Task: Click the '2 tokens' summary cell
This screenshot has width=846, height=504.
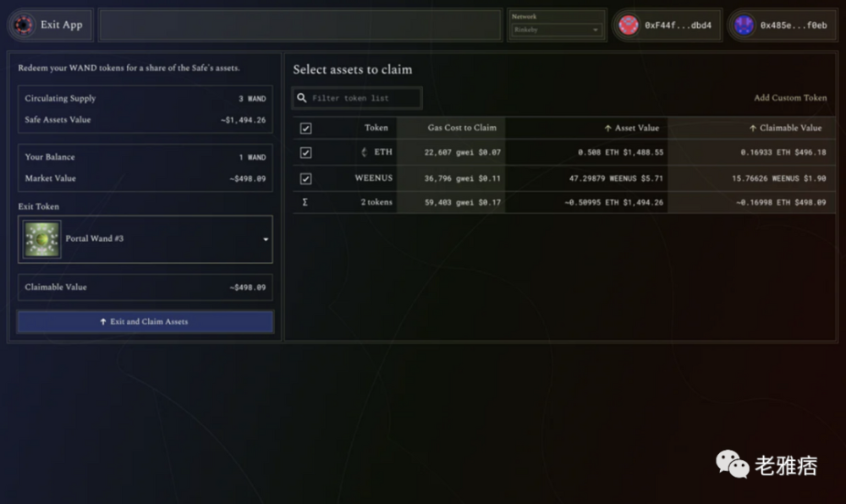Action: coord(376,202)
